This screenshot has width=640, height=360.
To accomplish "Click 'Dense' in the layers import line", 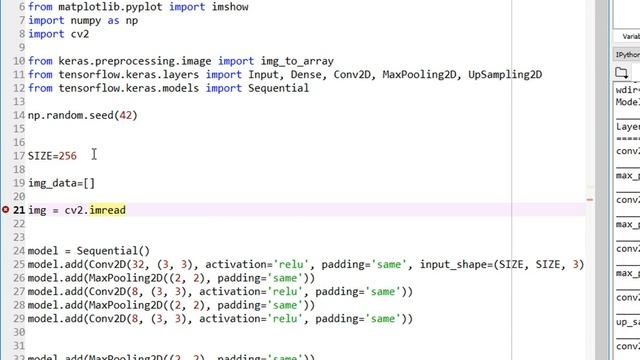I will (x=306, y=75).
